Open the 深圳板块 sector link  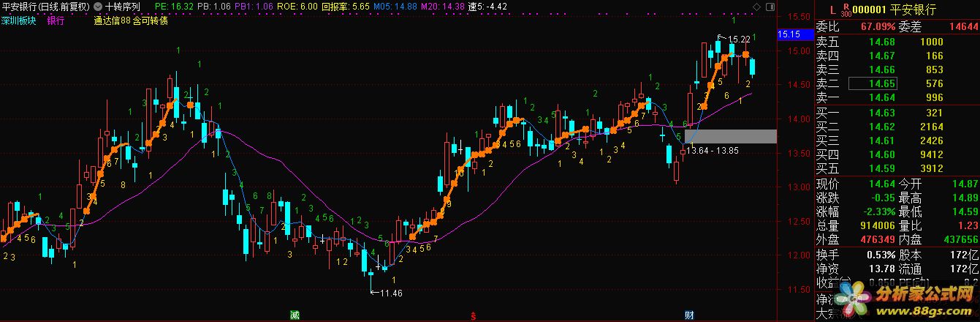[20, 20]
